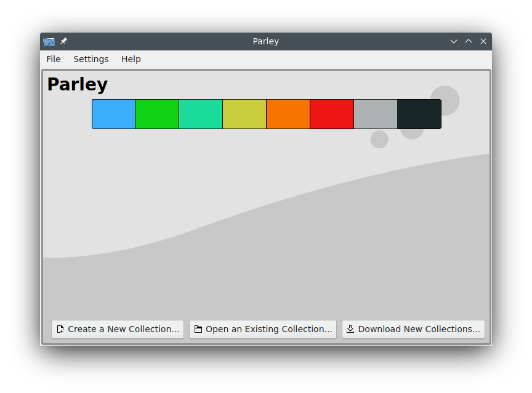Choose the turquoise color swatch
This screenshot has height=393, width=532.
coord(201,114)
